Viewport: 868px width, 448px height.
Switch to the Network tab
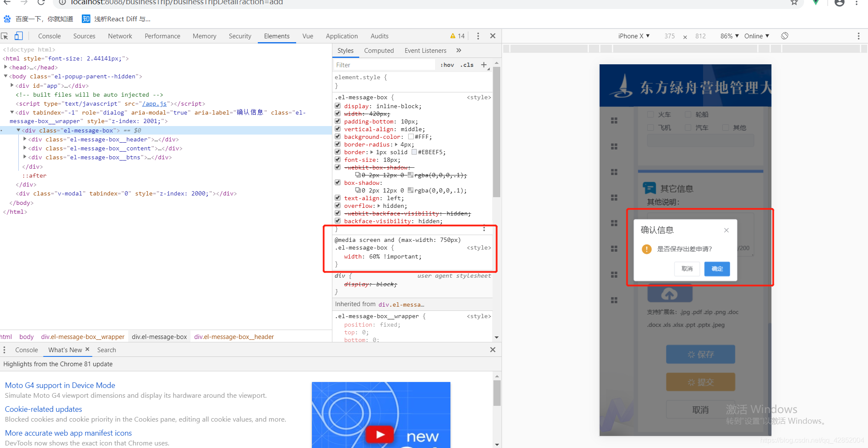tap(120, 36)
